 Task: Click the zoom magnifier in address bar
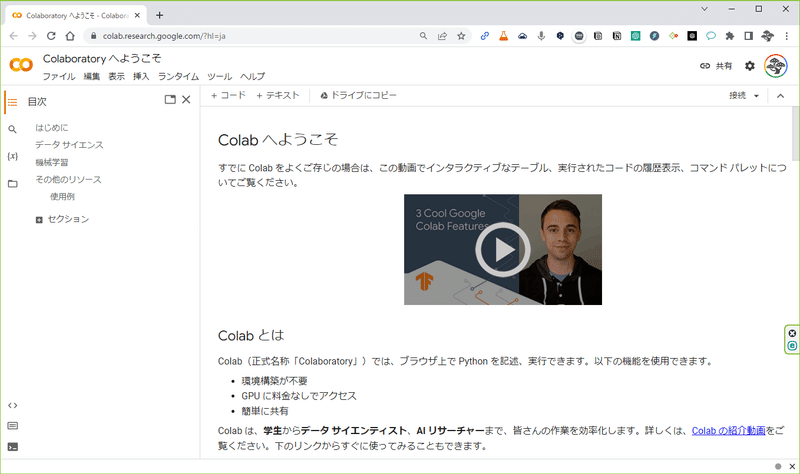click(423, 36)
